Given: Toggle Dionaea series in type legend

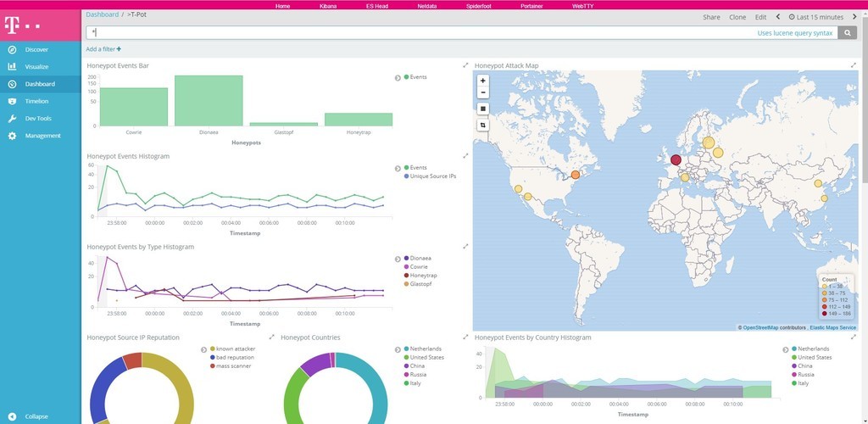Looking at the screenshot, I should tap(417, 258).
